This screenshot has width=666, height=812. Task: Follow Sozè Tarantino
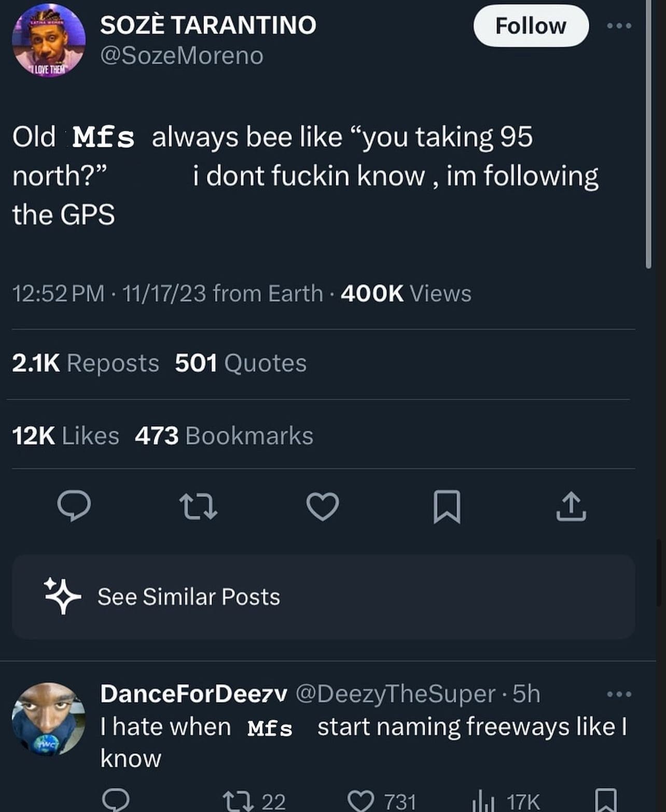(531, 26)
